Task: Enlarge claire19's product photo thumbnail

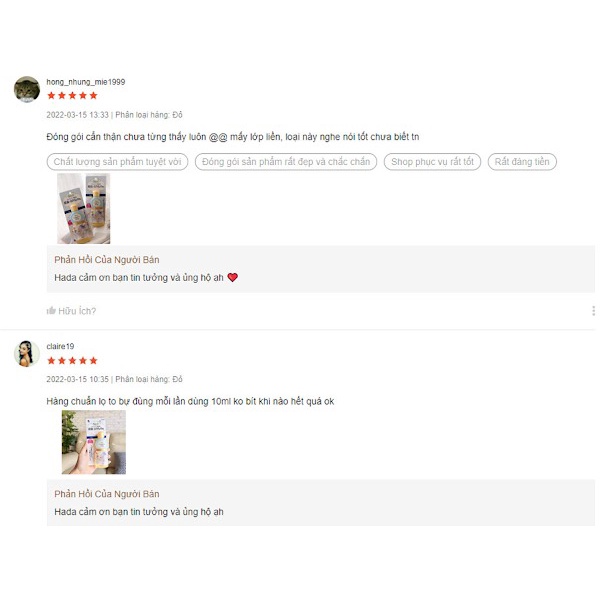Action: click(94, 442)
